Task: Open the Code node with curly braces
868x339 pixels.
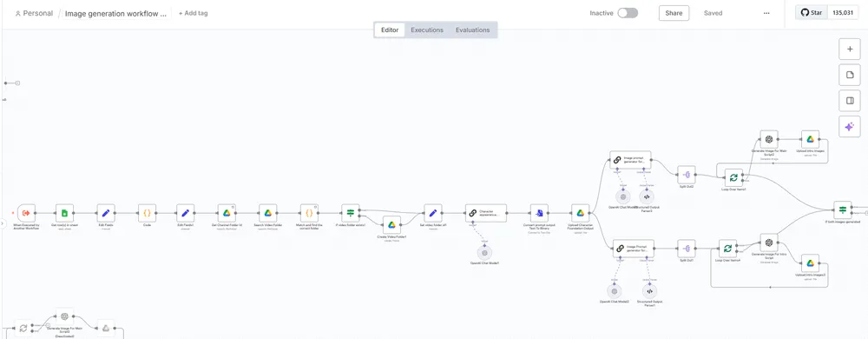Action: pos(147,213)
